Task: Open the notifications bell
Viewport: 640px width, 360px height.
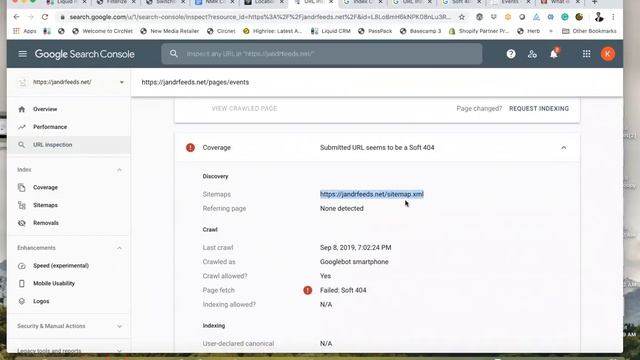Action: (x=554, y=54)
